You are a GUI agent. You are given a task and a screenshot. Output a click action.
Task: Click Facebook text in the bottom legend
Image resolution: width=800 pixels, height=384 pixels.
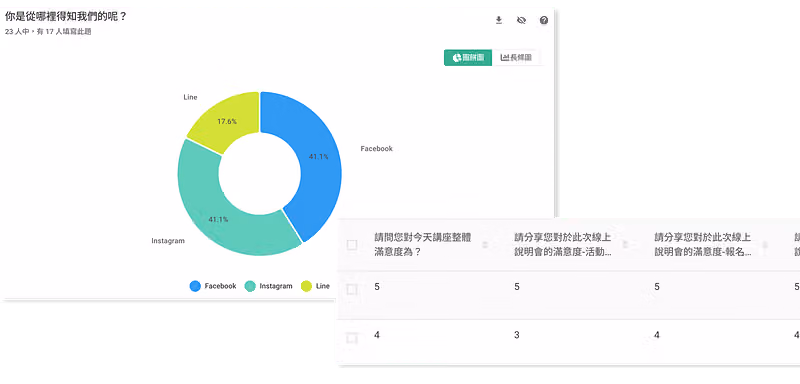(x=220, y=286)
